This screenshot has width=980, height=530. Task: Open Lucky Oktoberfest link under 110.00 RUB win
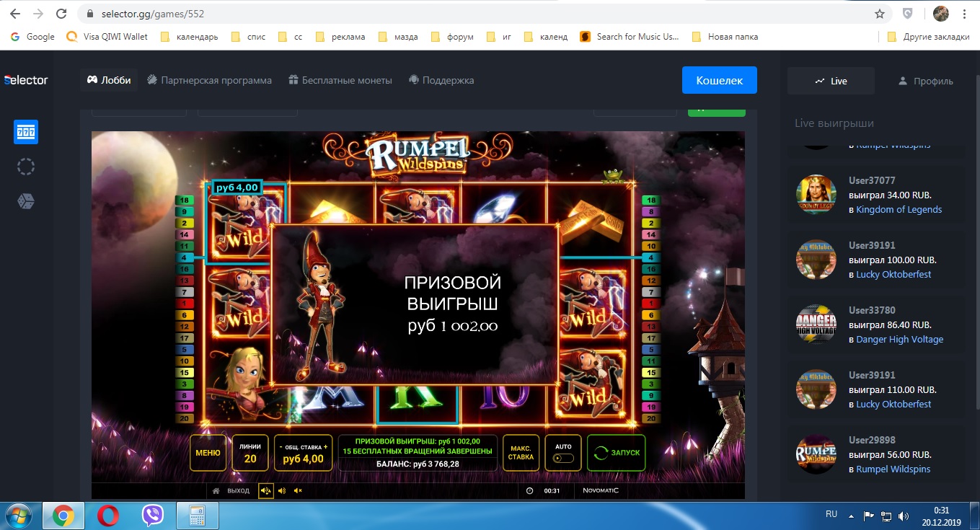coord(893,404)
